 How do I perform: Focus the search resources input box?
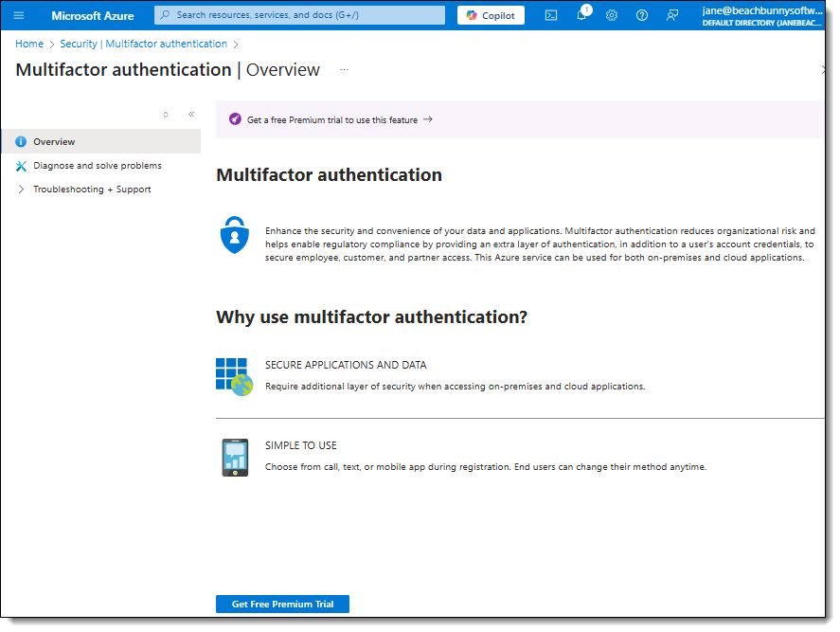click(x=307, y=15)
